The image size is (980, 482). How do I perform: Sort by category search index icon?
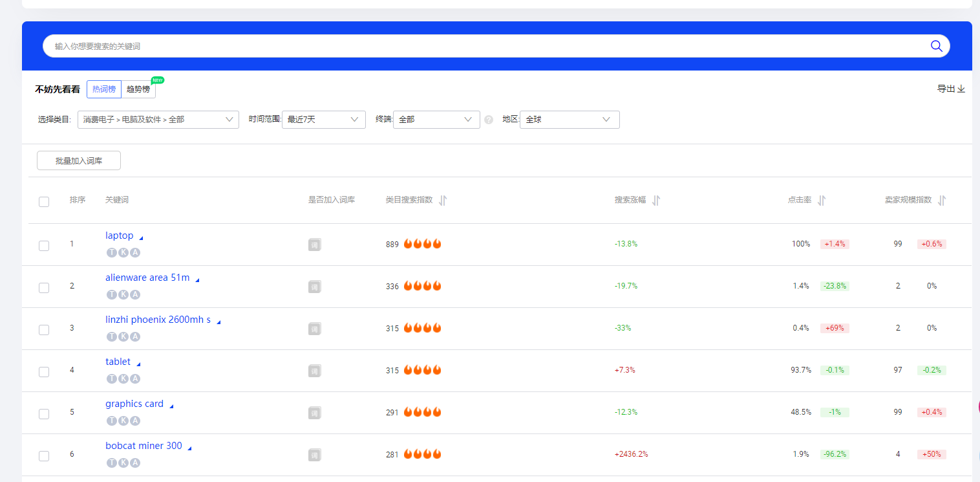pyautogui.click(x=443, y=201)
